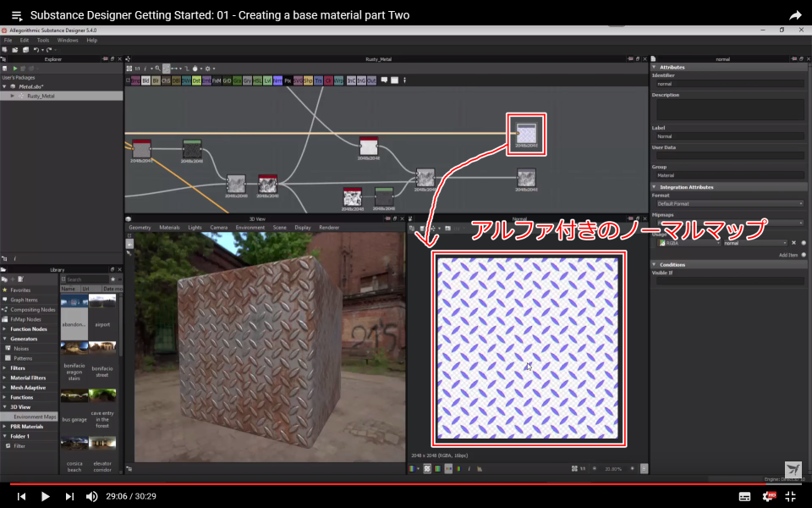Fit graph to view icon
The width and height of the screenshot is (812, 508).
pyautogui.click(x=129, y=69)
